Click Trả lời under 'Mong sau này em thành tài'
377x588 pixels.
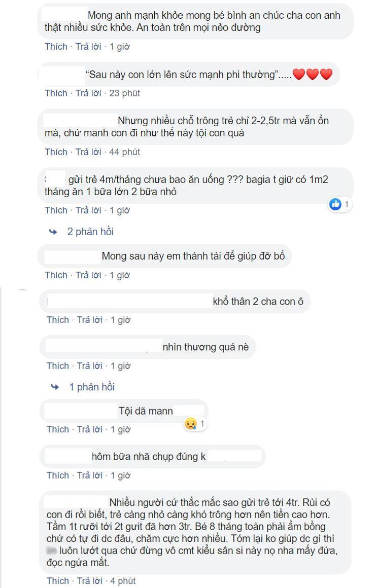coord(88,275)
